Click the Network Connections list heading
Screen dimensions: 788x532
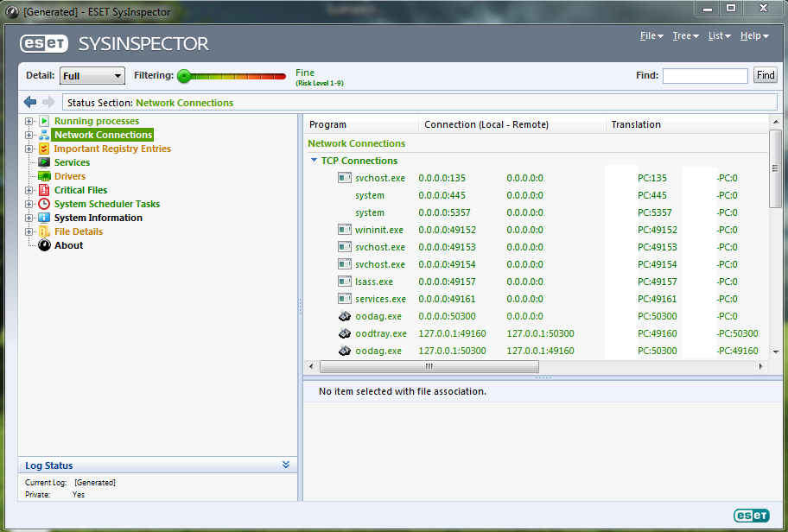(x=356, y=143)
